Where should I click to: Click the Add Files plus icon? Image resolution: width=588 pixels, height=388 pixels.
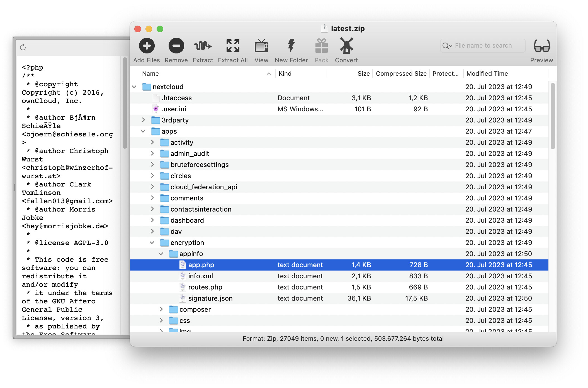(x=147, y=46)
